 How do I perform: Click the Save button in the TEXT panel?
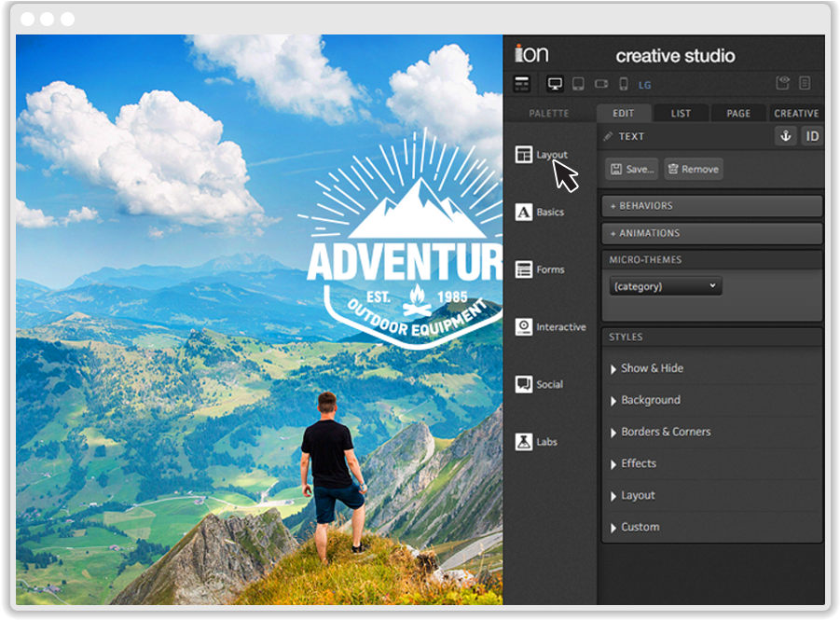tap(634, 169)
